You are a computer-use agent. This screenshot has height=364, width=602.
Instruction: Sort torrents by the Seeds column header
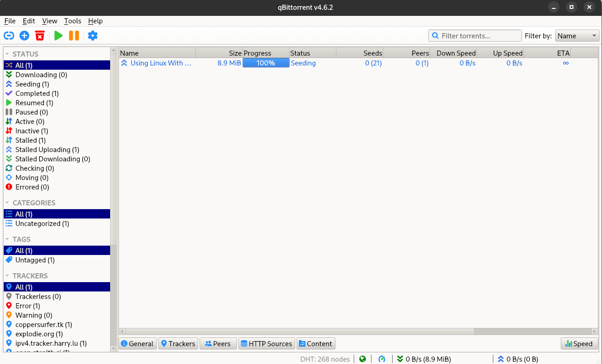coord(360,53)
